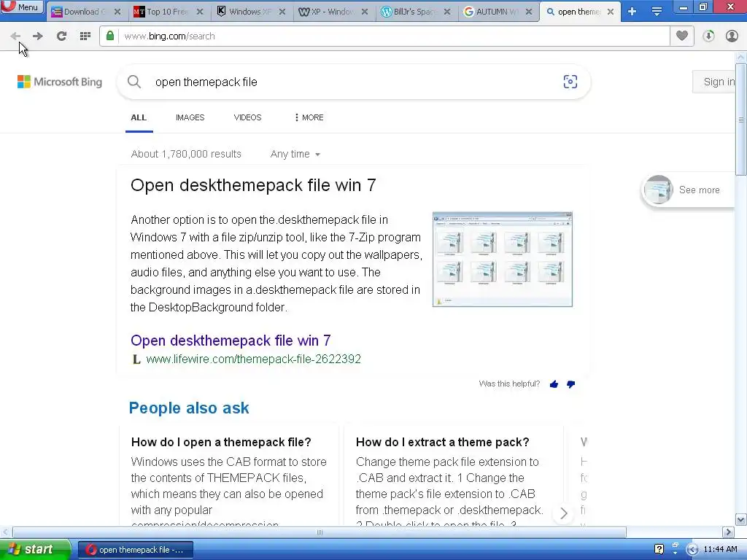Viewport: 747px width, 560px height.
Task: Open the Speed Dial grid icon
Action: coord(85,36)
